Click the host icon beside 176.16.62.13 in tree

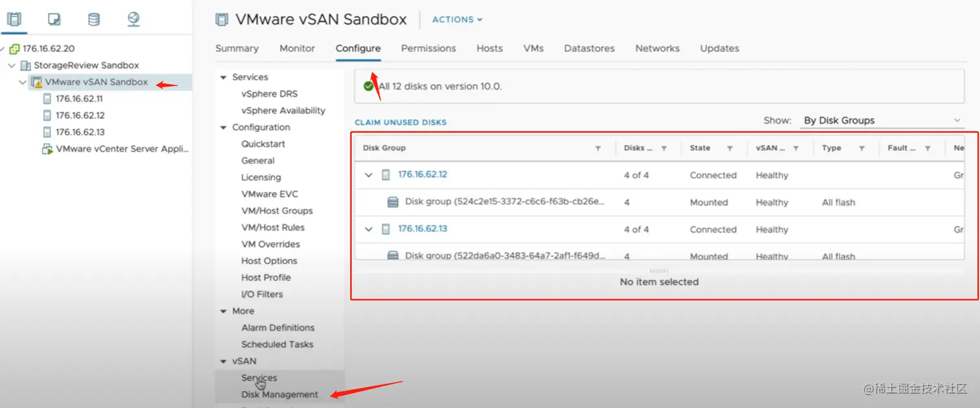47,132
